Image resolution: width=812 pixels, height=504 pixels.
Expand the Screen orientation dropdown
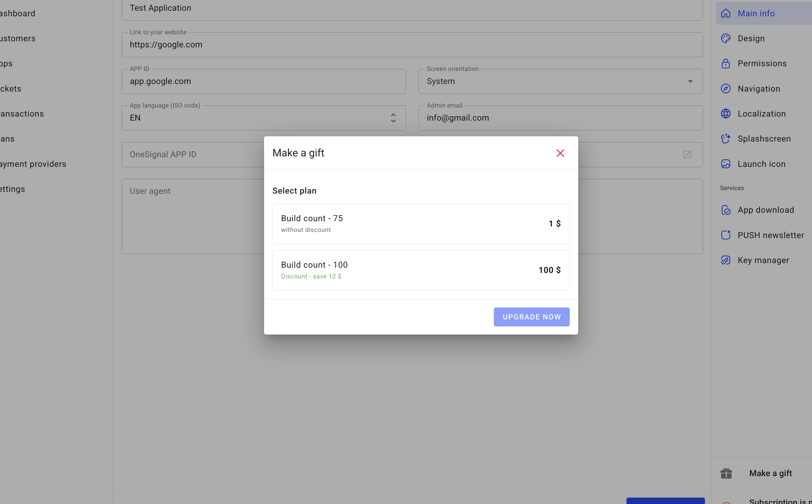pos(690,81)
